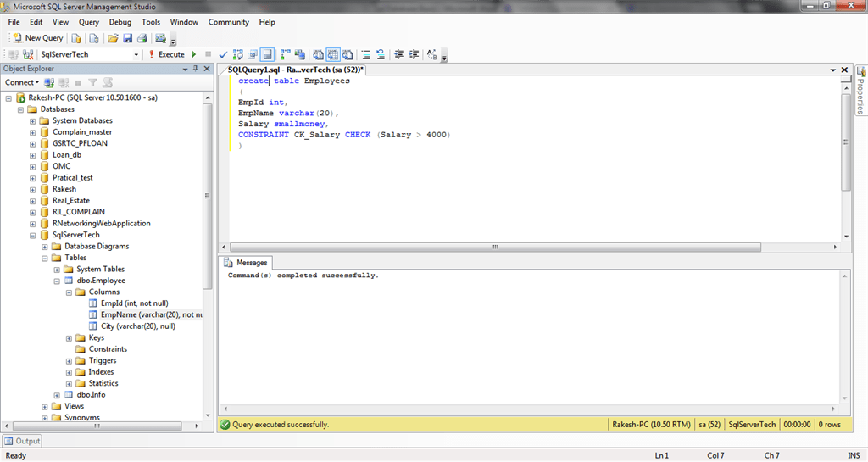
Task: Open the File menu
Action: [14, 22]
